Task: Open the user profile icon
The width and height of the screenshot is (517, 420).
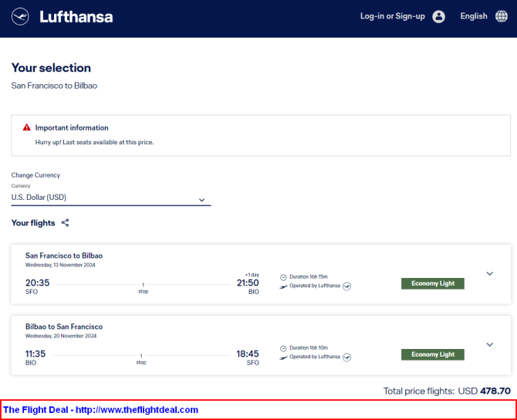Action: (x=438, y=16)
